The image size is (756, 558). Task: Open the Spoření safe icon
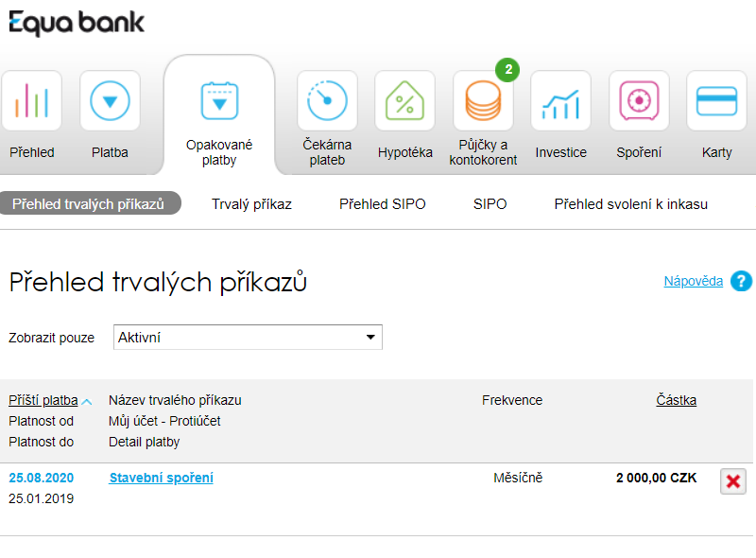640,100
